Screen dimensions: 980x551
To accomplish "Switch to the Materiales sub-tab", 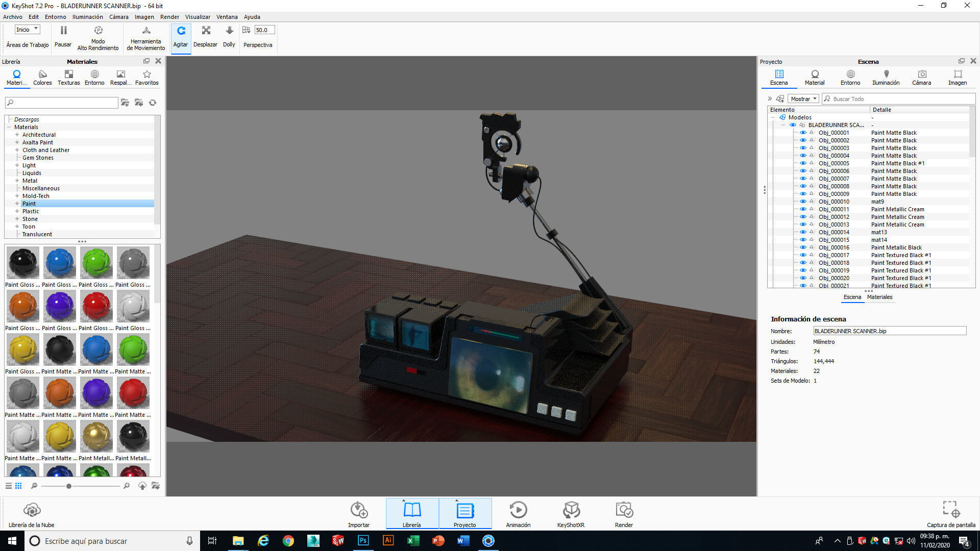I will coord(879,297).
